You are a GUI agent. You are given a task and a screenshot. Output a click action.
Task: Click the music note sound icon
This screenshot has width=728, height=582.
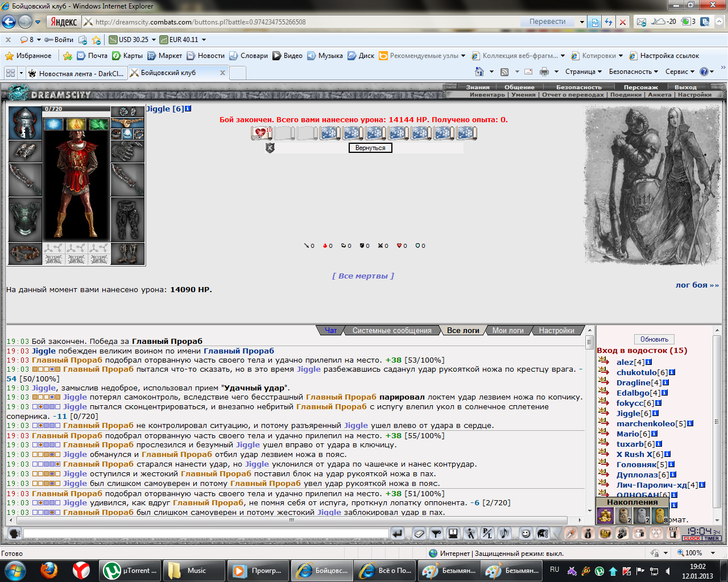(504, 534)
